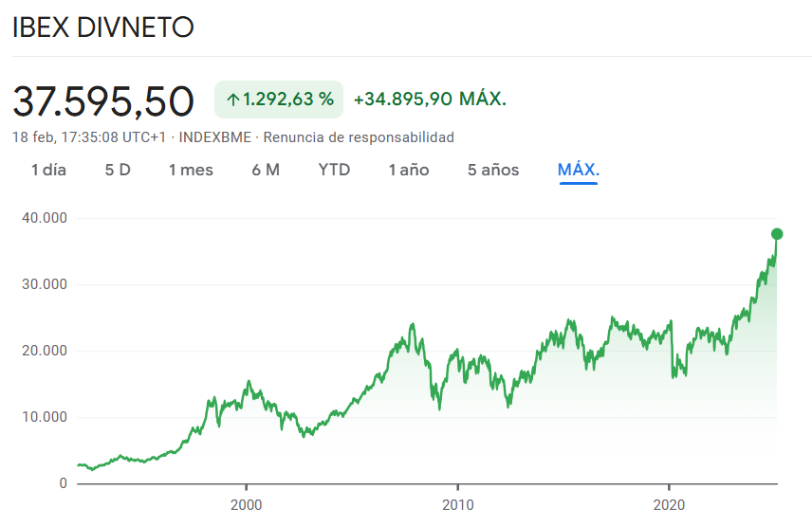Switch to the 5 años tab
The height and width of the screenshot is (526, 812).
click(493, 170)
